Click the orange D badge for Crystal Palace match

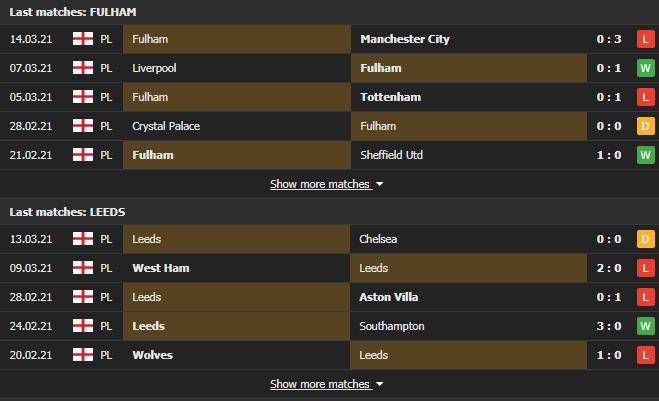(x=645, y=126)
